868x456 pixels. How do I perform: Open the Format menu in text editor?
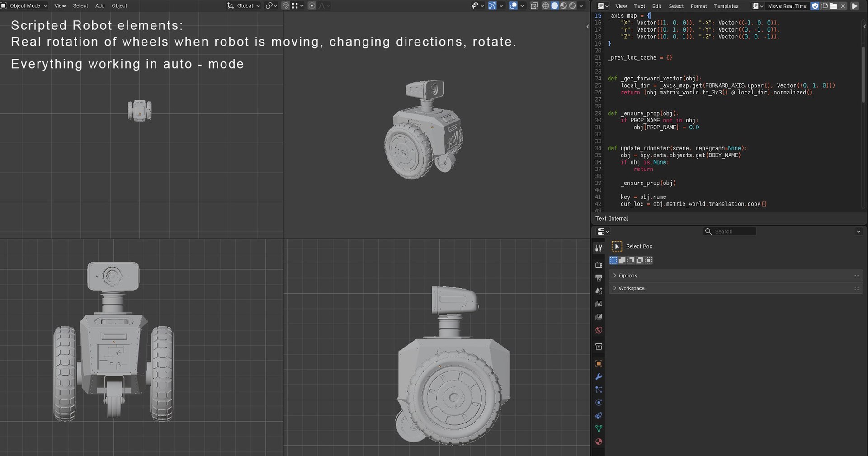pyautogui.click(x=698, y=6)
